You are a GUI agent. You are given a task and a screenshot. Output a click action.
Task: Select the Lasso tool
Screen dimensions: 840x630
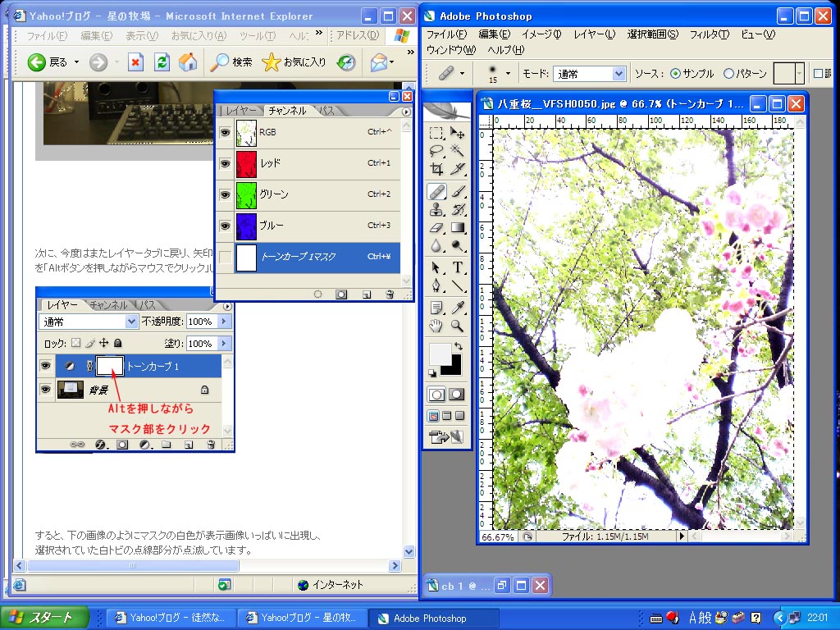tap(436, 151)
